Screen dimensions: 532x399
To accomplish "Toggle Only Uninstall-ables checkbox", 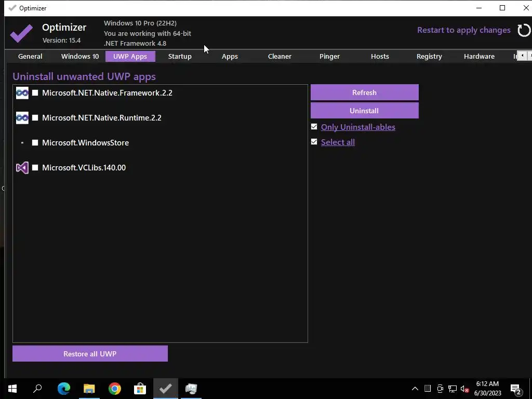I will 314,127.
